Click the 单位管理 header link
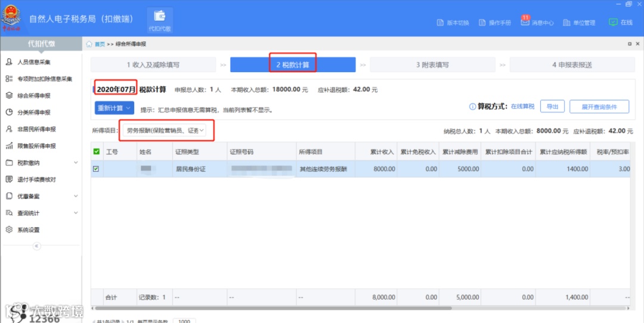Viewport: 644px width, 323px height. click(x=584, y=23)
